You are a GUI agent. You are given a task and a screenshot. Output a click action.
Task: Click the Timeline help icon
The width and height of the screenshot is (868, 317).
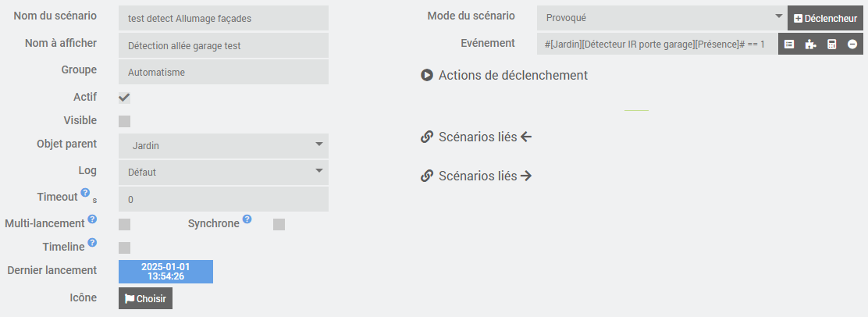tap(92, 243)
